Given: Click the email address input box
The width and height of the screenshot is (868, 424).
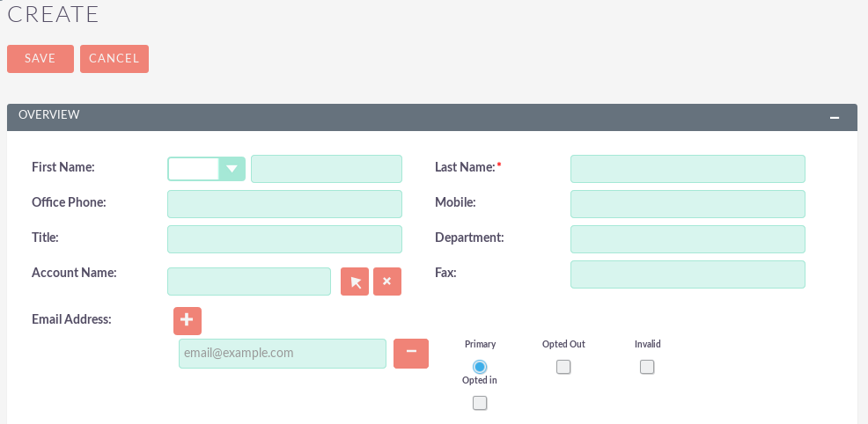Looking at the screenshot, I should click(283, 353).
